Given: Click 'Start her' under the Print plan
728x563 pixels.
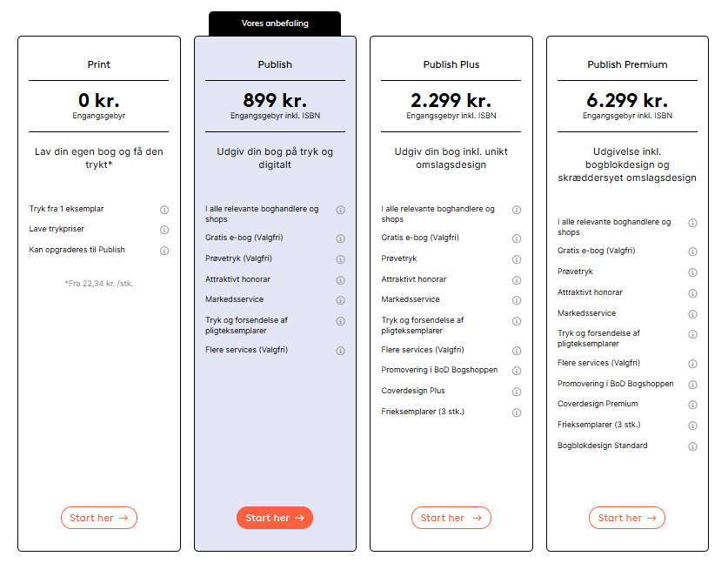Looking at the screenshot, I should pos(99,518).
